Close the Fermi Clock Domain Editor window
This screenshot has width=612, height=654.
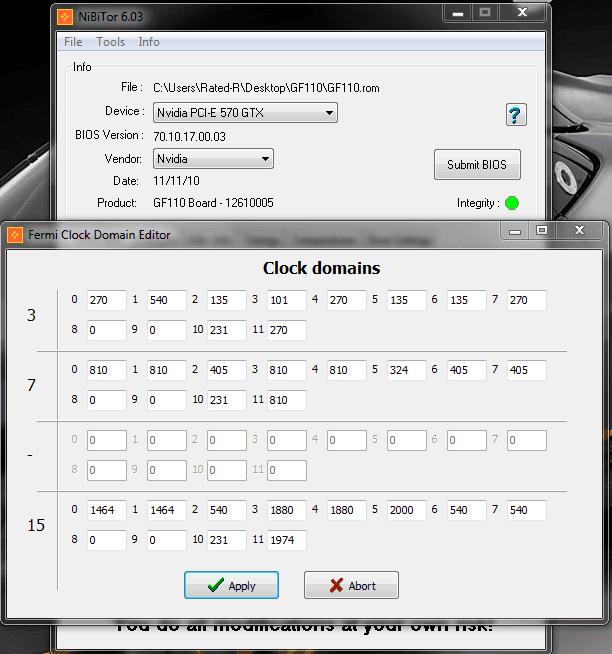coord(579,231)
